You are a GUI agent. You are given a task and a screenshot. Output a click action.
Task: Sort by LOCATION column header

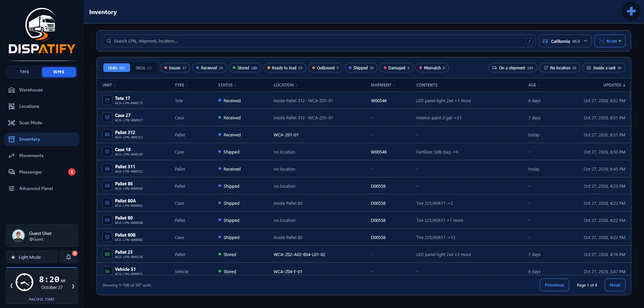(x=285, y=85)
